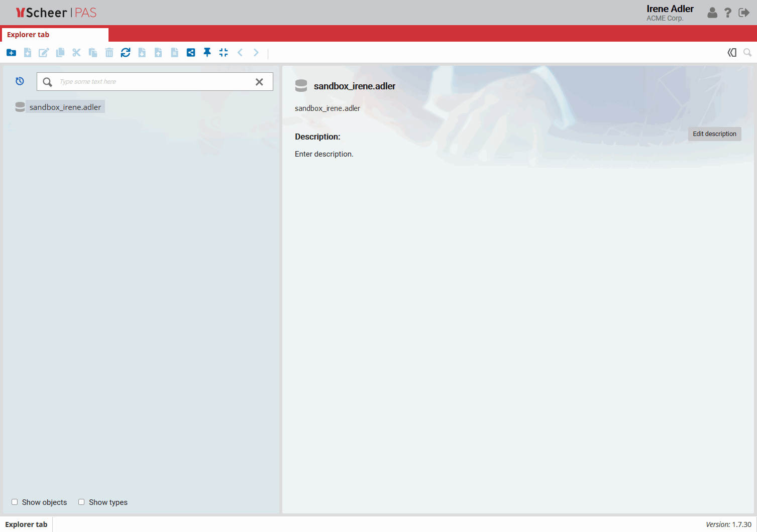
Task: Click the trash delete icon
Action: (x=109, y=53)
